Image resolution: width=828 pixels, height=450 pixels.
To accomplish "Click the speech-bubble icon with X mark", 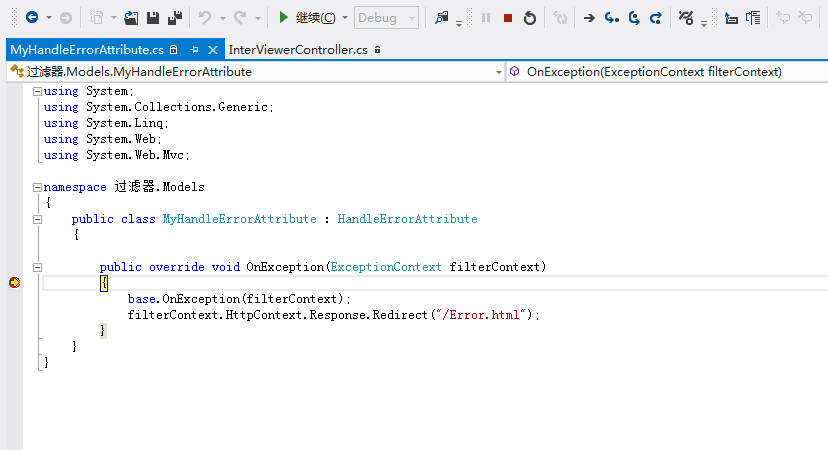I will coord(805,17).
